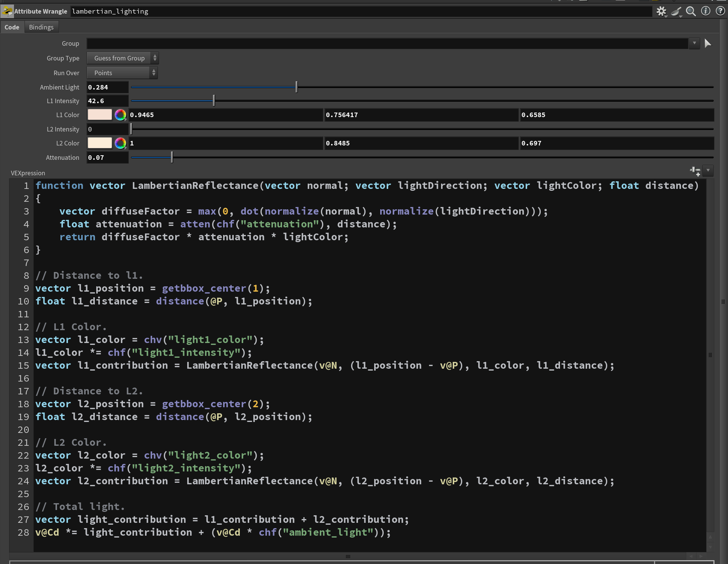Expand the Group field dropdown arrow
Viewport: 728px width, 564px height.
coord(694,43)
